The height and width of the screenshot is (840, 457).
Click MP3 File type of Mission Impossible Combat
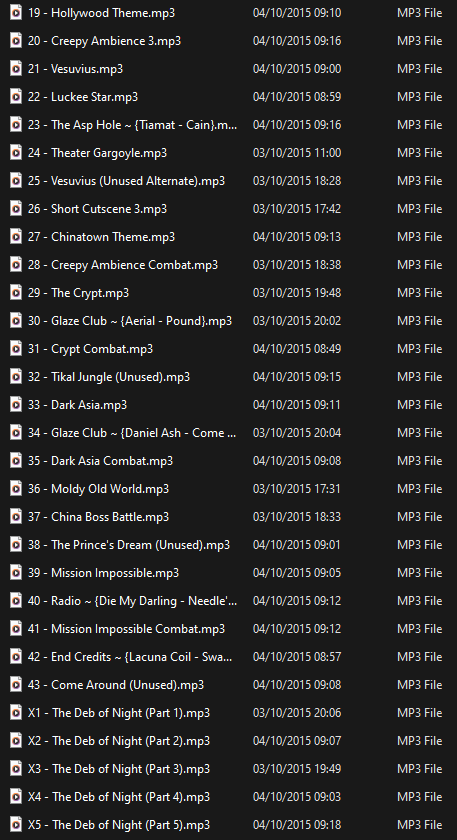[x=419, y=629]
